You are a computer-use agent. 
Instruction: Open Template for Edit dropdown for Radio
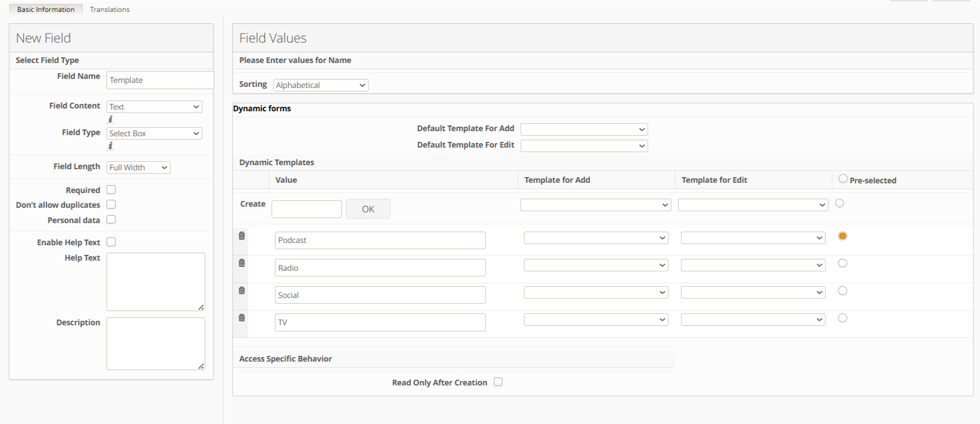(753, 265)
